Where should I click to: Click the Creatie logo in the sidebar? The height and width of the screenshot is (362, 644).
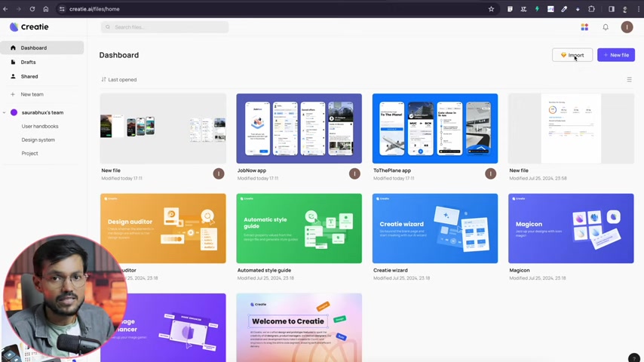[29, 26]
